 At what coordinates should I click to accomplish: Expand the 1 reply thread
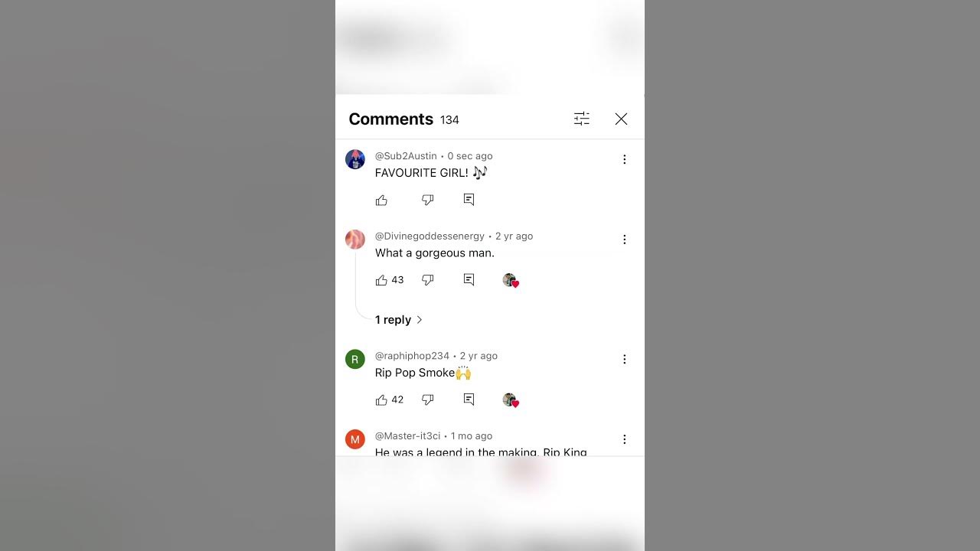[x=399, y=320]
